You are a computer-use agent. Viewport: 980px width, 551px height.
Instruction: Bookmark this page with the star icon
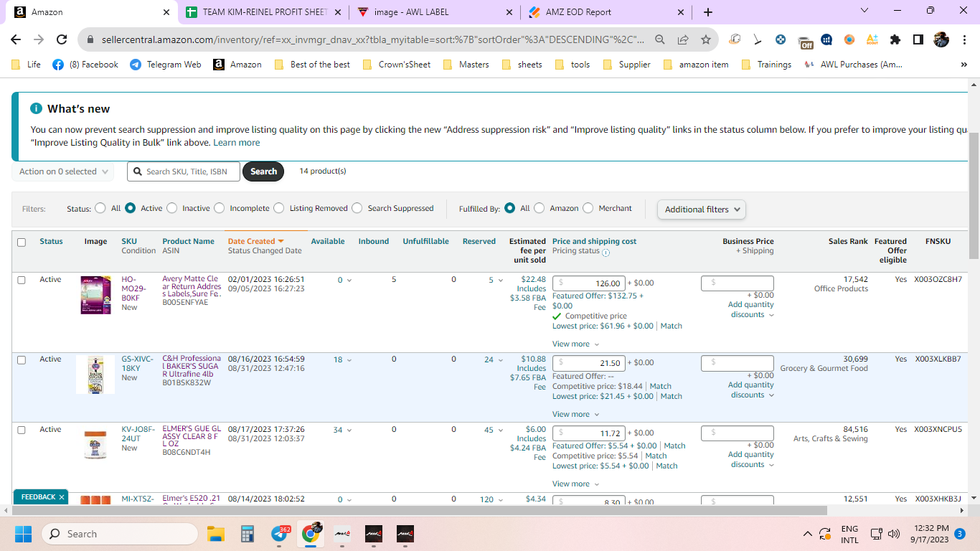[706, 39]
